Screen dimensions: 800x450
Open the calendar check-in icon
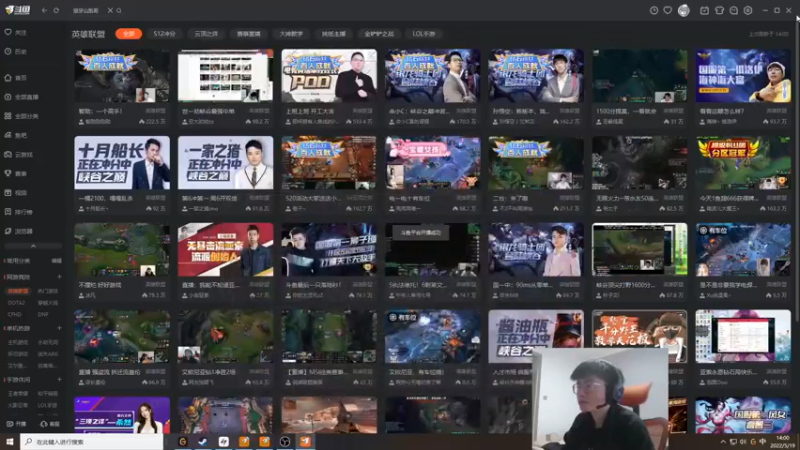point(704,10)
